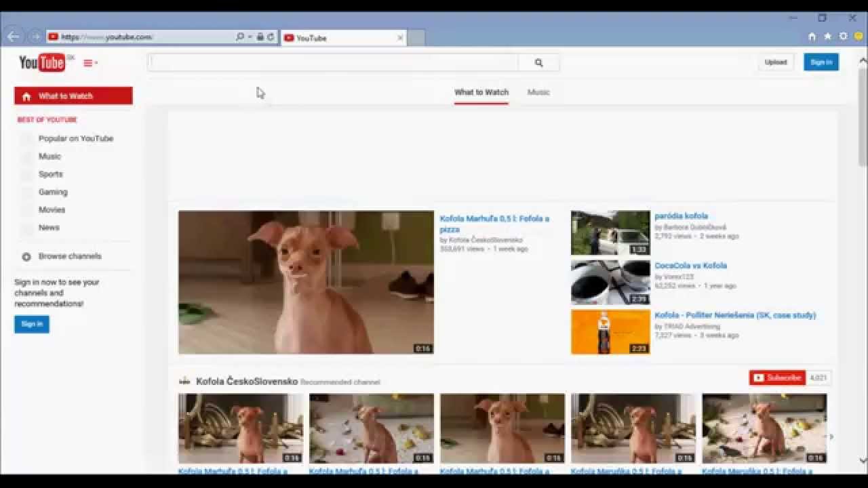Click the browser forward arrow button
868x488 pixels.
coord(35,37)
